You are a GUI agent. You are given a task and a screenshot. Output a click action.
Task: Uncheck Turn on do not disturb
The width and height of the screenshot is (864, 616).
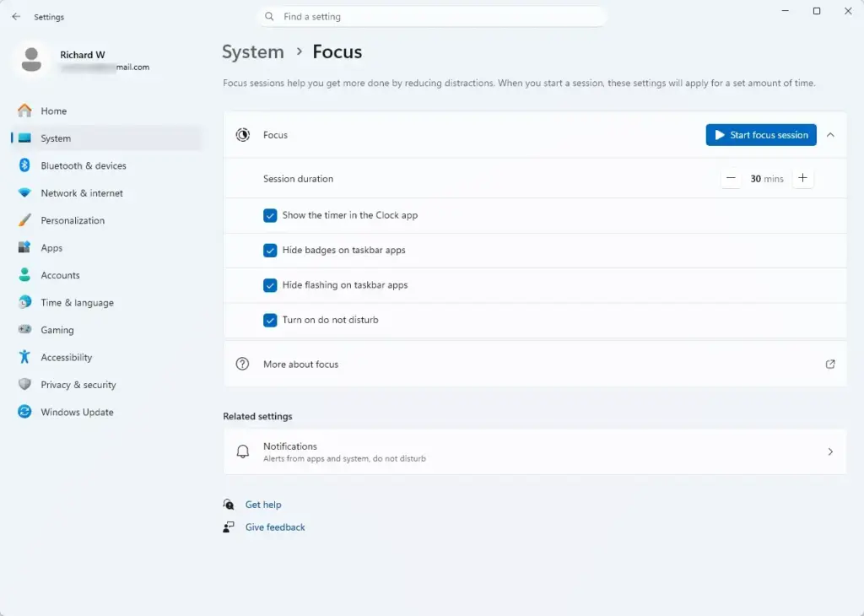coord(270,320)
